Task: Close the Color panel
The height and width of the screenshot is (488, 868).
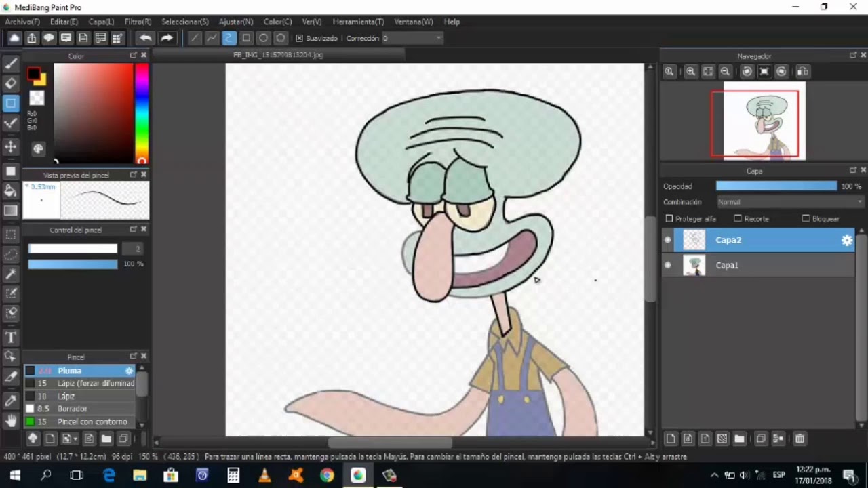Action: 144,56
